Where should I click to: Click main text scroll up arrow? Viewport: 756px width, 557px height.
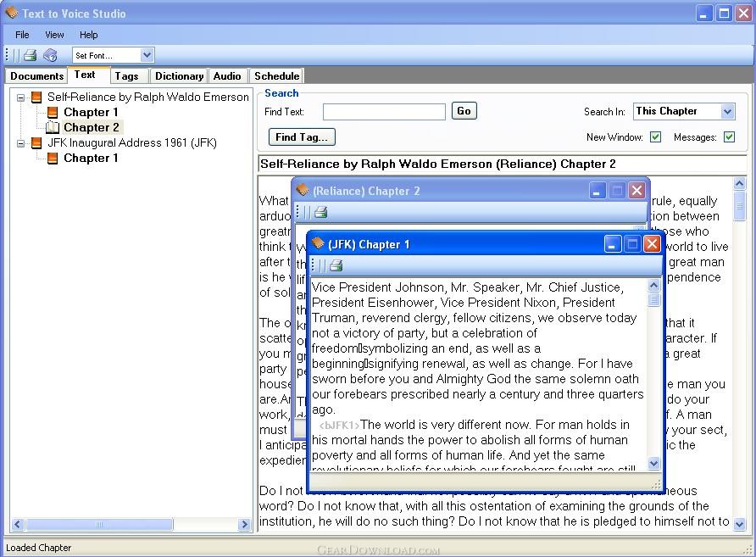[740, 183]
